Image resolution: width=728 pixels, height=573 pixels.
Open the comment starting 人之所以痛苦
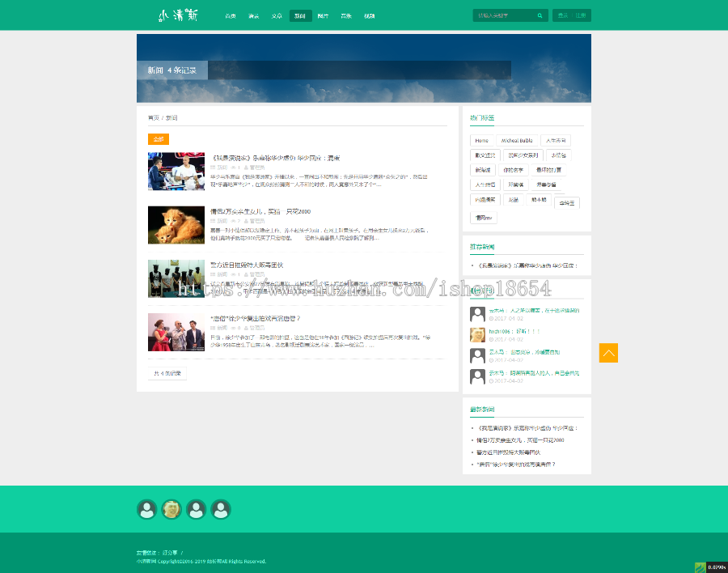(534, 311)
